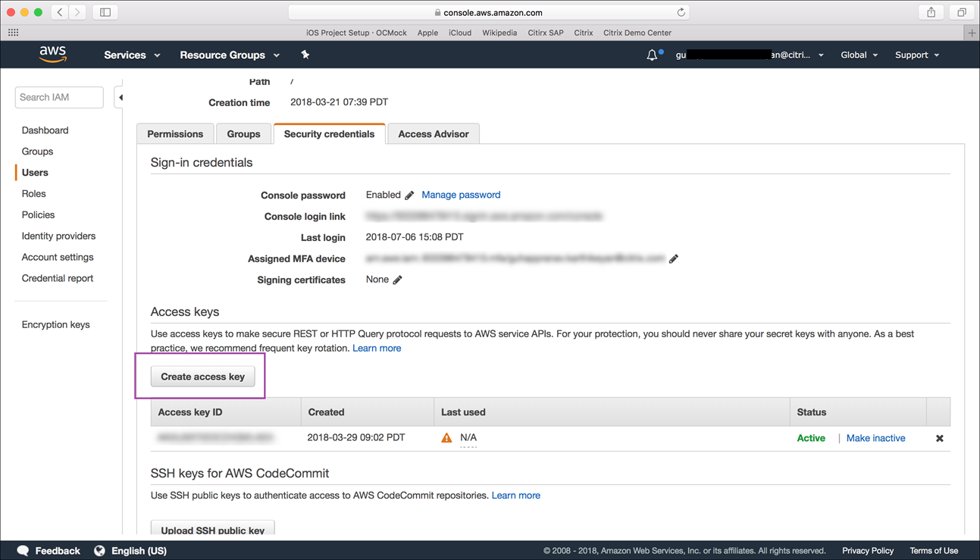Click the Manage password link

tap(461, 195)
